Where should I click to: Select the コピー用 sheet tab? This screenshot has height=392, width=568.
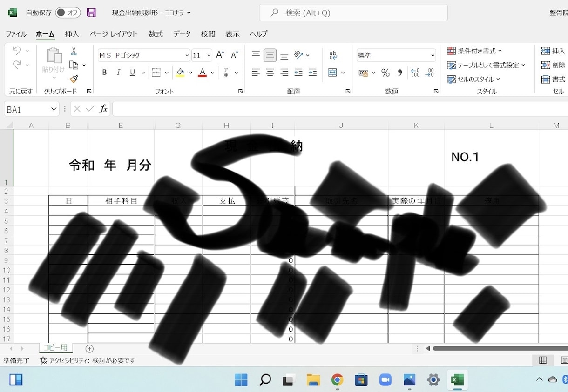pyautogui.click(x=56, y=348)
